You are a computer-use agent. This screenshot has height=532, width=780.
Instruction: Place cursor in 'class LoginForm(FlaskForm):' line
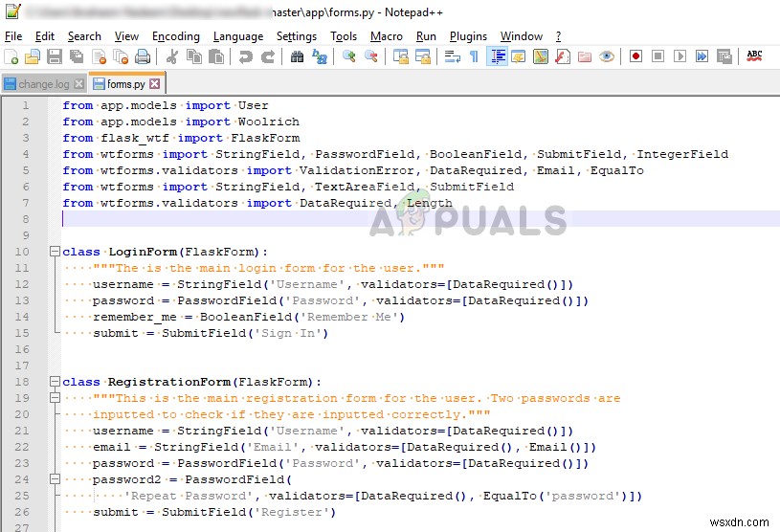pos(165,252)
